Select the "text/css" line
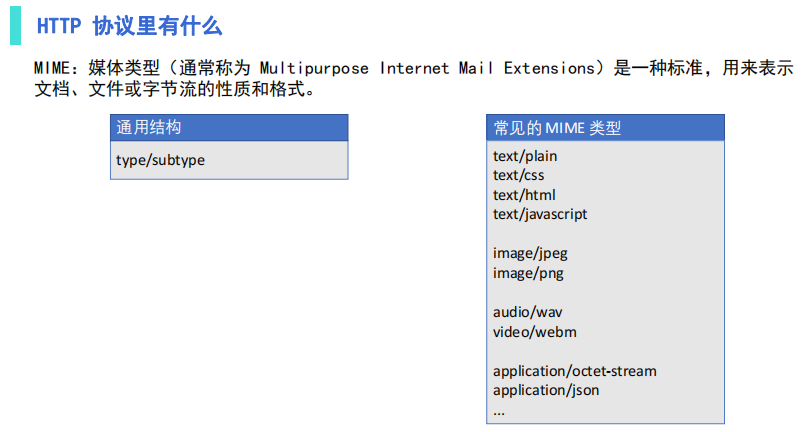Image resolution: width=805 pixels, height=432 pixels. point(518,175)
